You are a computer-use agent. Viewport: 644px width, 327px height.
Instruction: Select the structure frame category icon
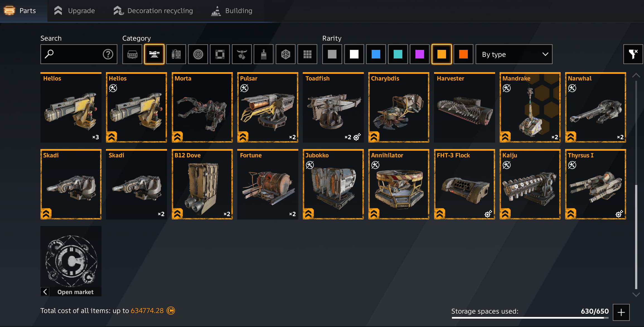click(220, 54)
